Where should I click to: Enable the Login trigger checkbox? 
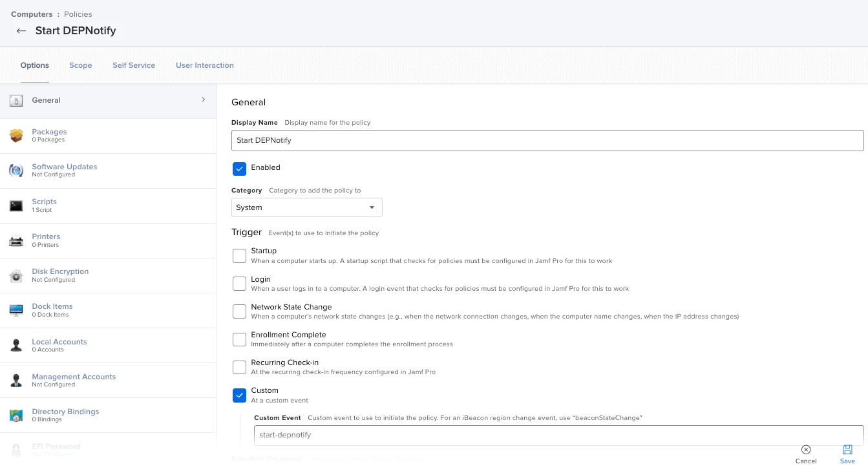240,284
